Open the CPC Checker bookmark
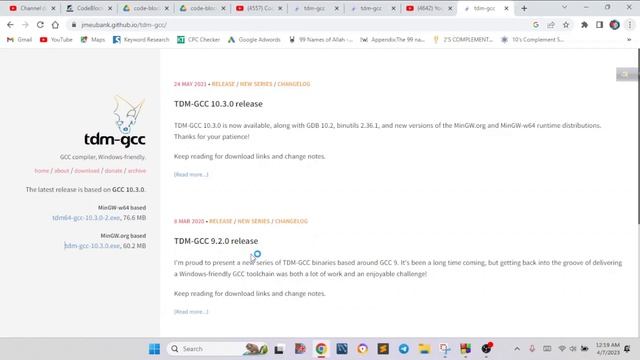Screen dimensions: 640x360 199,40
